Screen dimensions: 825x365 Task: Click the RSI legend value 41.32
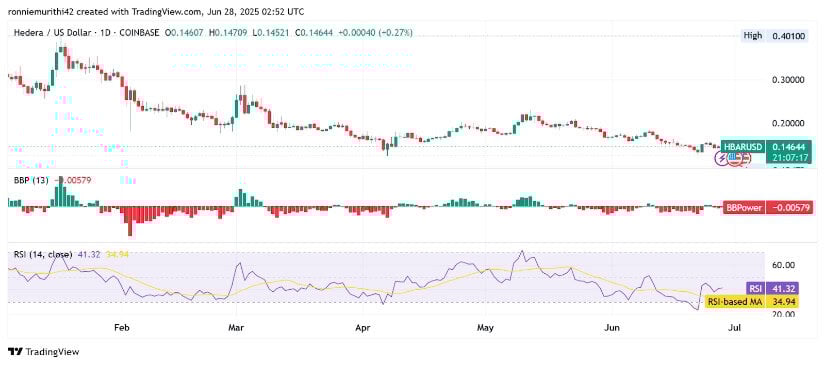click(x=88, y=254)
